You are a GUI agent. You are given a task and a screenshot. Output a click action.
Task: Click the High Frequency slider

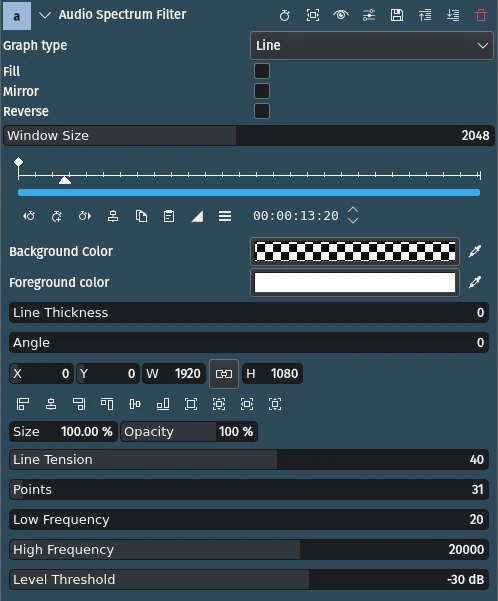(x=249, y=549)
